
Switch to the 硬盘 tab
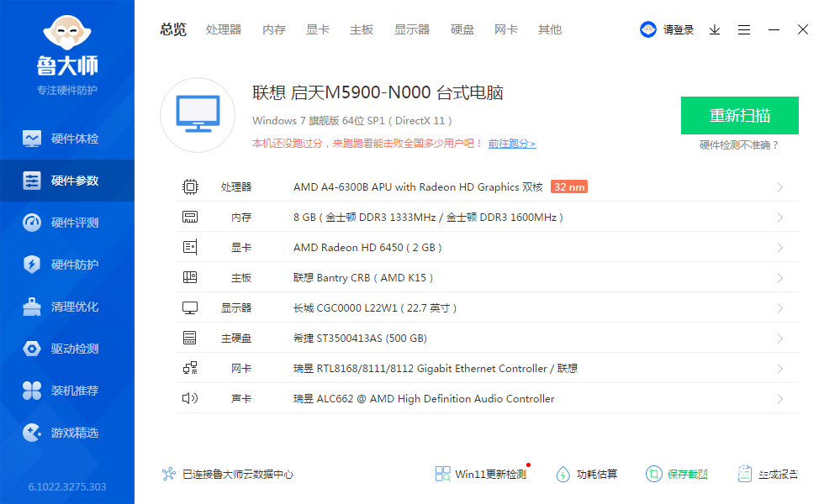coord(462,30)
